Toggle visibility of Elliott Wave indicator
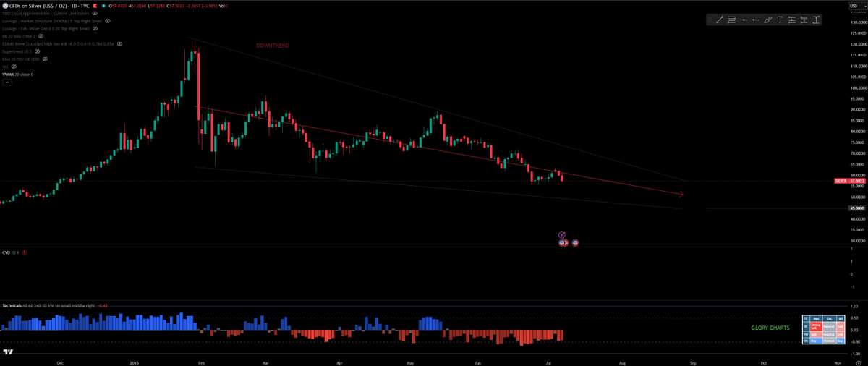Viewport: 868px width, 366px height. [x=119, y=43]
